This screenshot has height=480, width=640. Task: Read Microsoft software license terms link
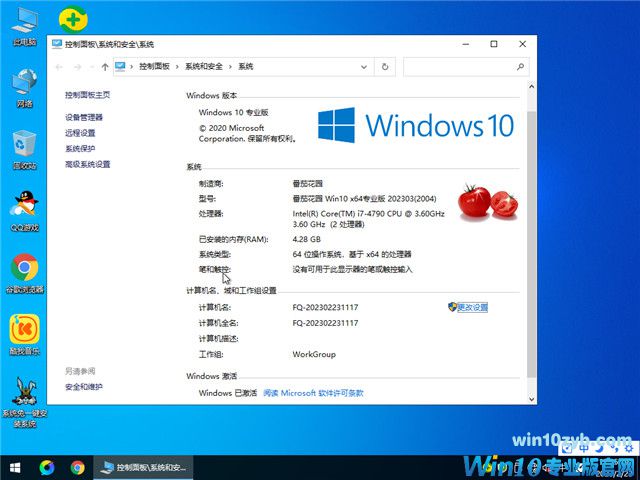click(x=313, y=393)
